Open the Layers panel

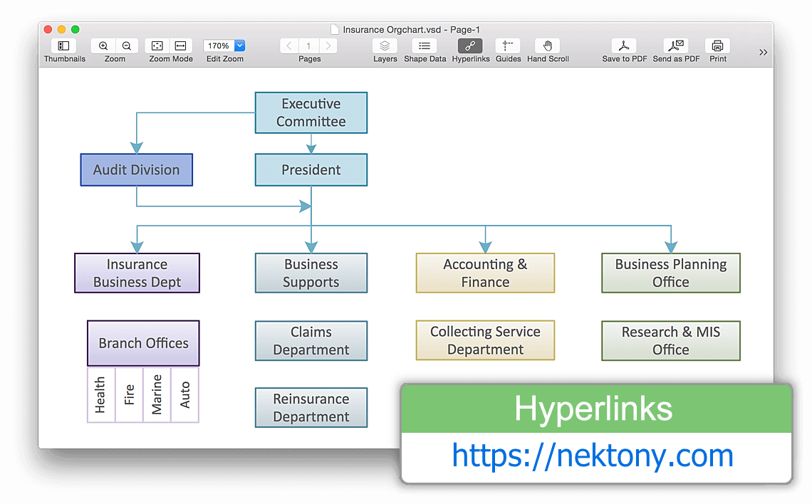tap(385, 46)
